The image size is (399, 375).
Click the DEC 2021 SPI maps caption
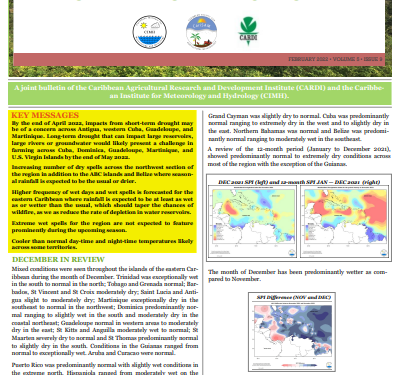[299, 182]
